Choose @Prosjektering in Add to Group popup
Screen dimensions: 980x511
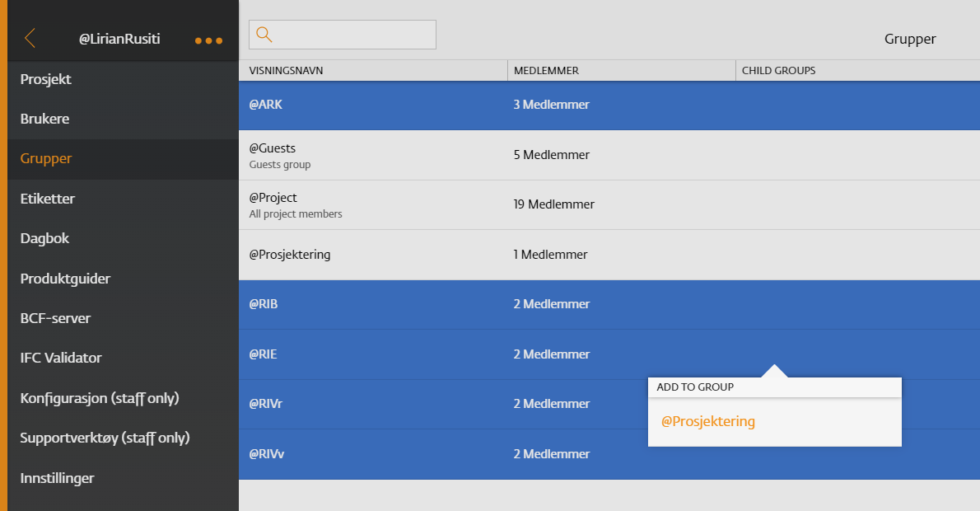point(708,421)
